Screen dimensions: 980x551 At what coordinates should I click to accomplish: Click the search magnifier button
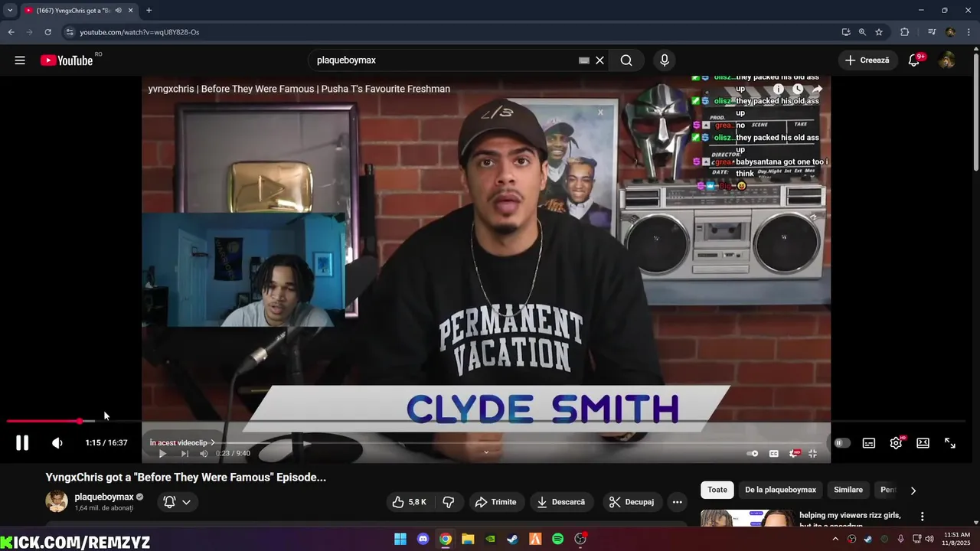pyautogui.click(x=626, y=60)
